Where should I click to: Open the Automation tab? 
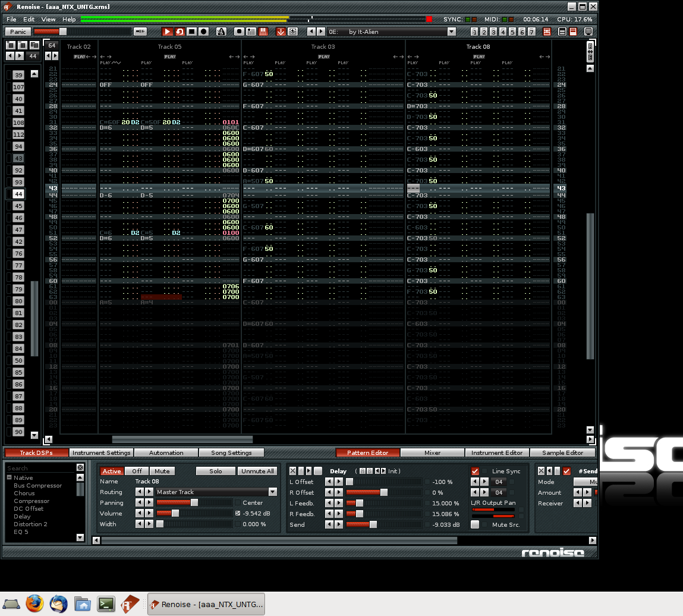pos(166,452)
